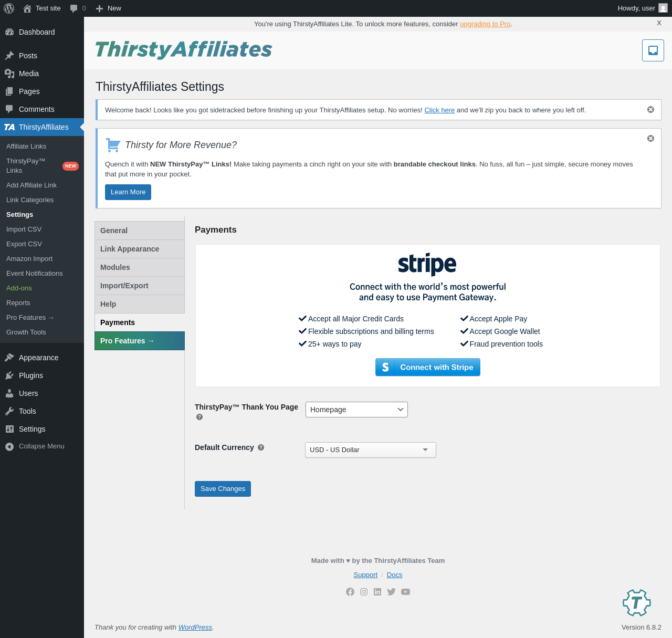The height and width of the screenshot is (638, 672).
Task: Open Pages in sidebar
Action: [x=42, y=91]
